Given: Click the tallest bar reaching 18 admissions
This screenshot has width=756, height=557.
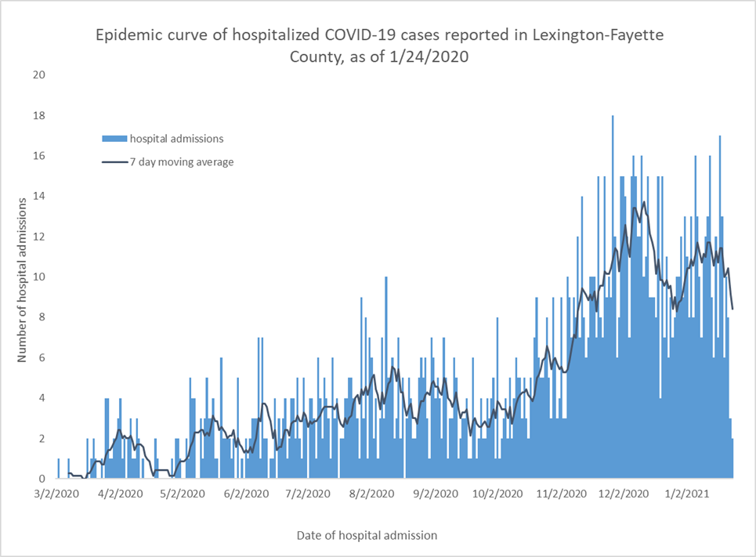Looking at the screenshot, I should (613, 298).
